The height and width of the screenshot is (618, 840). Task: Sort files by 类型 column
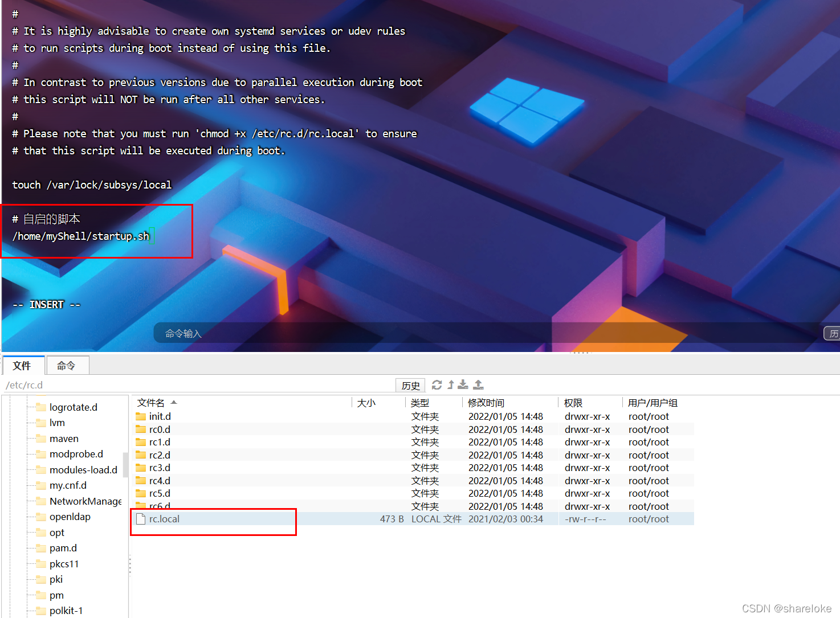[434, 403]
